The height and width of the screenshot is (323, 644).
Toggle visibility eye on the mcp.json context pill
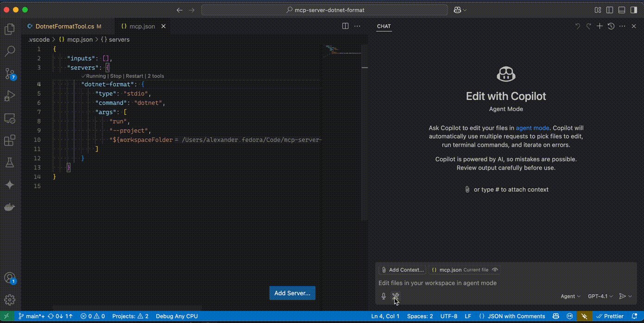pos(495,270)
